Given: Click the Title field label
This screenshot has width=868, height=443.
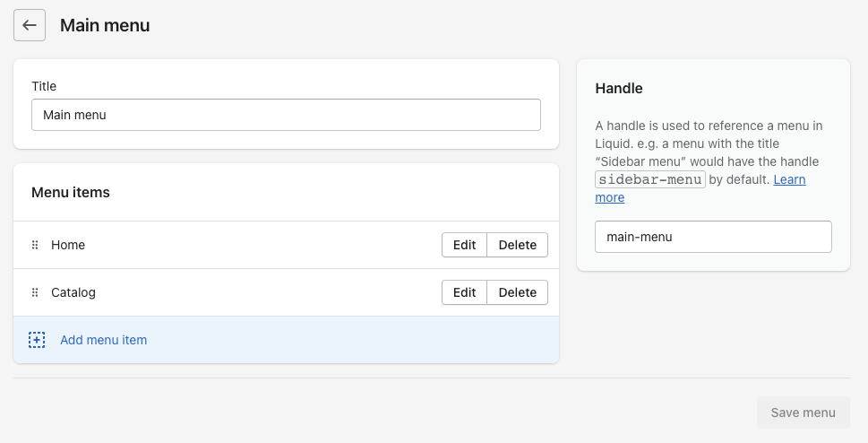Looking at the screenshot, I should click(x=44, y=86).
